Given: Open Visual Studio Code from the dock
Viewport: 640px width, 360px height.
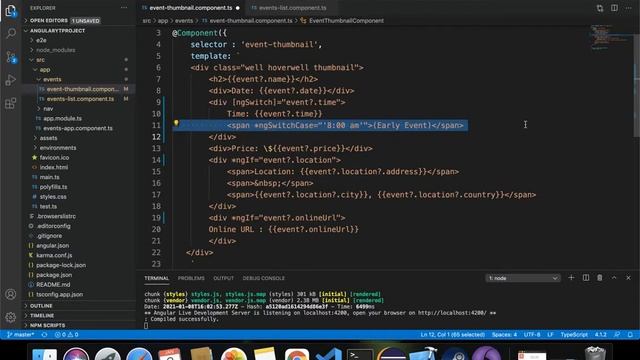Looking at the screenshot, I should pos(328,354).
